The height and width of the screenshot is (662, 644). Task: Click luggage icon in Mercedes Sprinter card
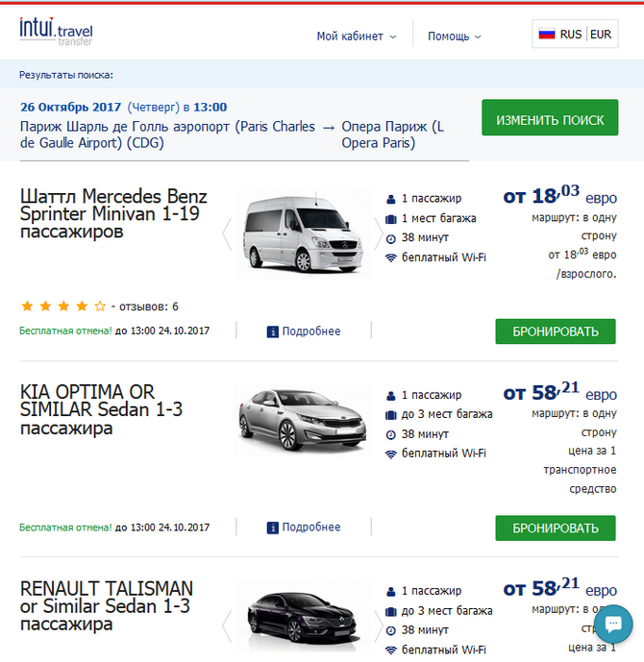coord(391,219)
